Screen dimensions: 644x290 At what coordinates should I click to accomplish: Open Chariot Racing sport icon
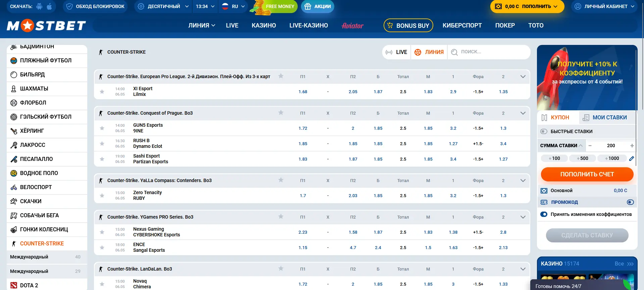point(14,230)
